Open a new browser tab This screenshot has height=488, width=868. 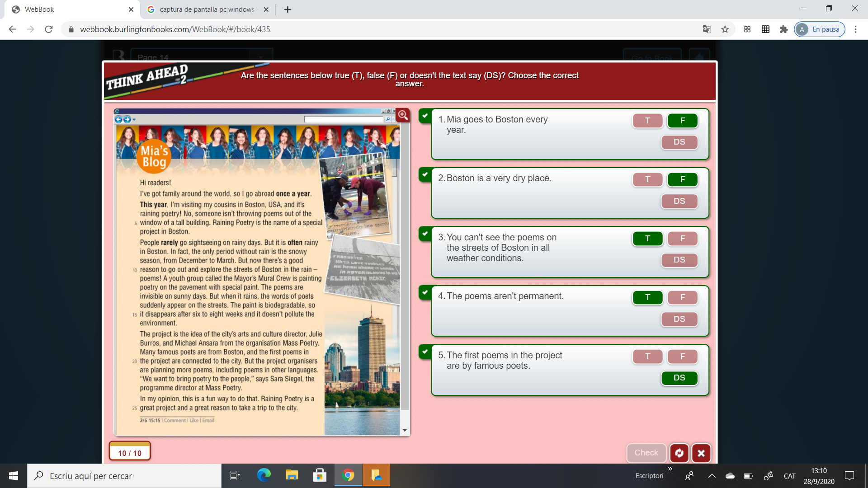288,9
